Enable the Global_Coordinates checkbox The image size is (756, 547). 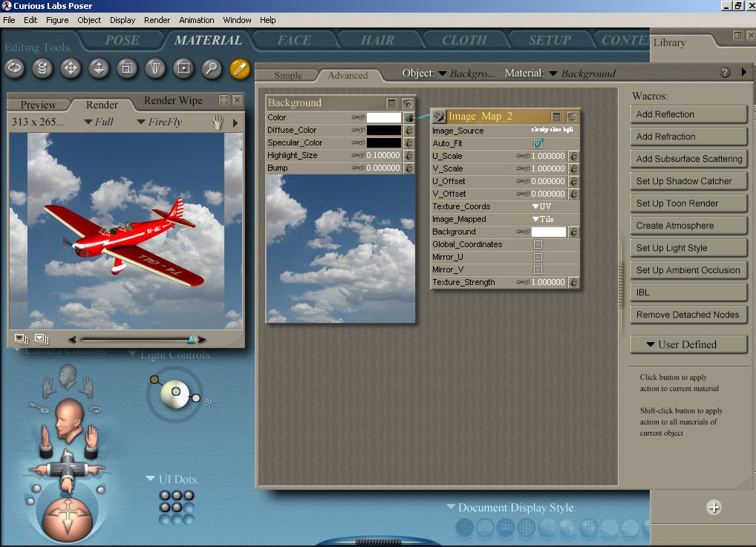538,244
